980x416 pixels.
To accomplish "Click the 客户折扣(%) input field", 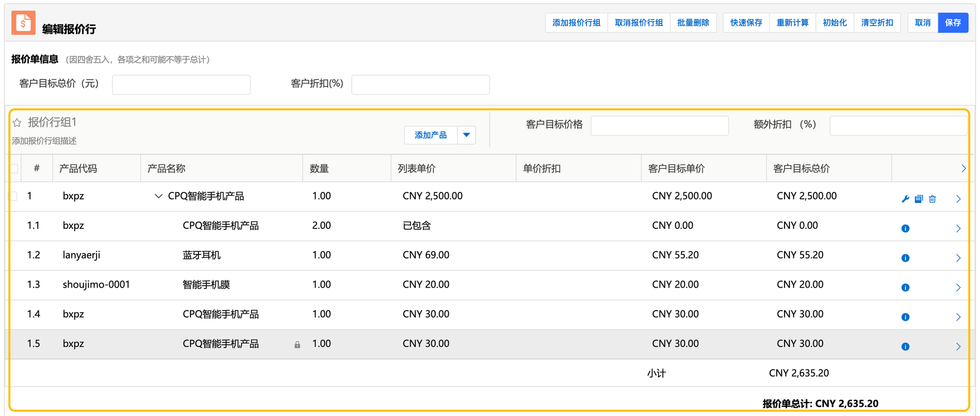I will (x=420, y=85).
